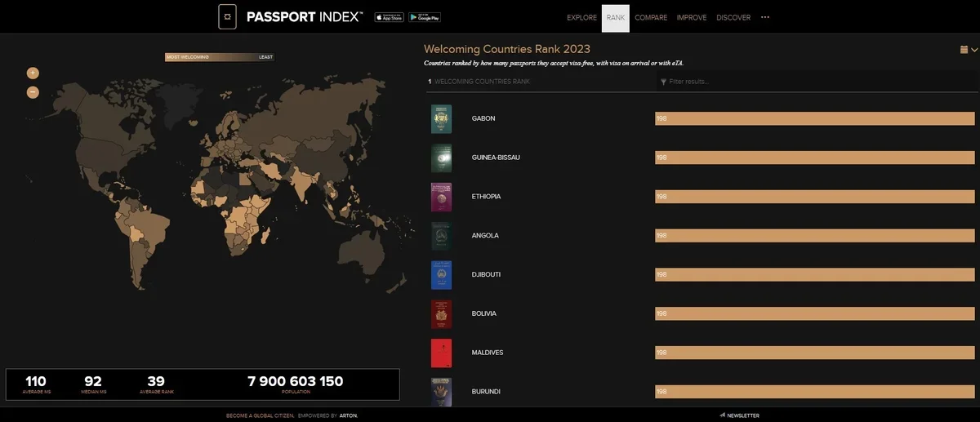Viewport: 980px width, 422px height.
Task: Go to the Compare page
Action: [x=651, y=18]
